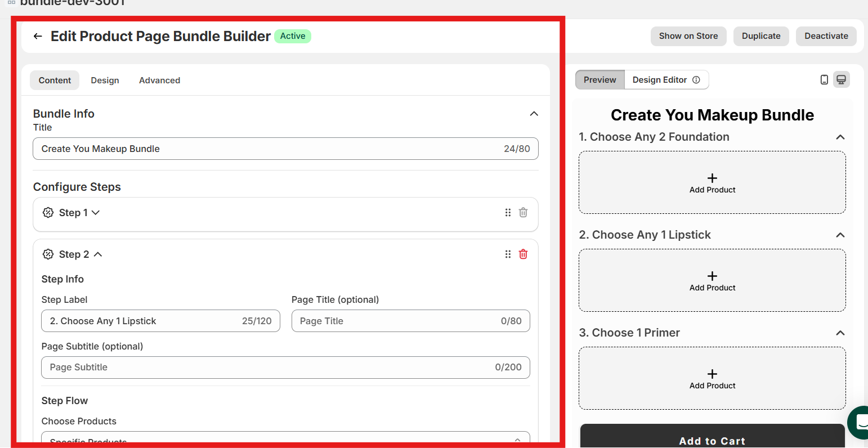
Task: Open the Advanced tab
Action: tap(159, 80)
